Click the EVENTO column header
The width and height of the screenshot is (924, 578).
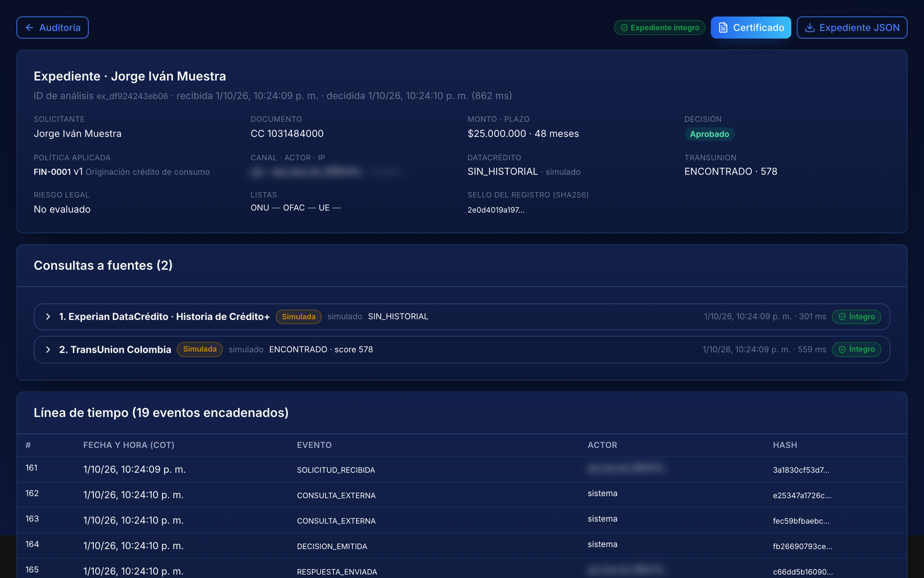tap(314, 445)
